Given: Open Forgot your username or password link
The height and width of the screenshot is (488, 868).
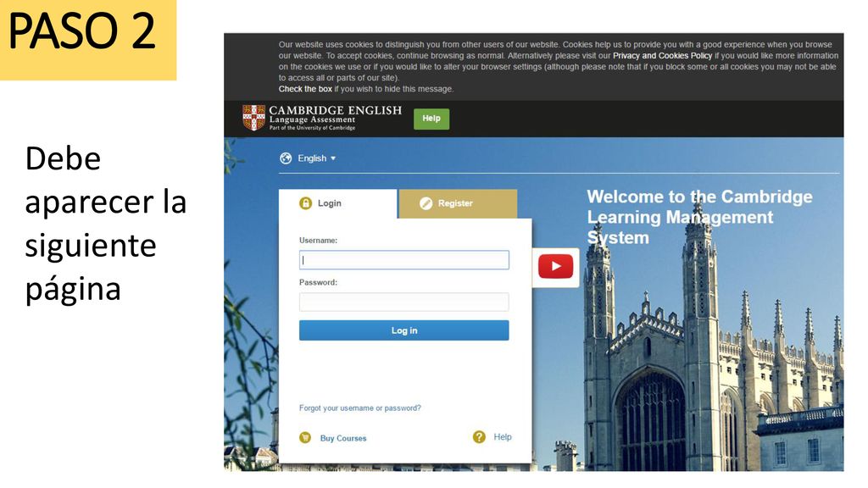Looking at the screenshot, I should point(359,408).
